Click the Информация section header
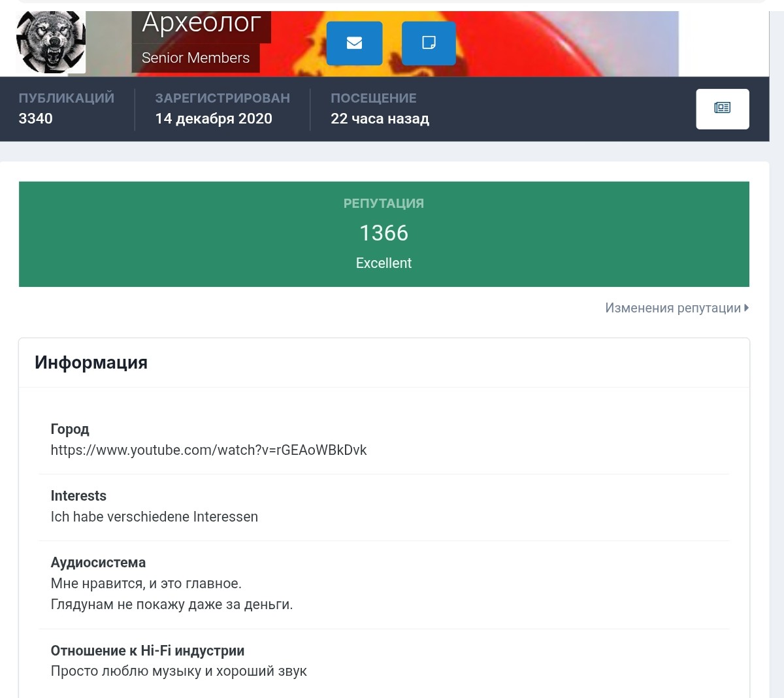The image size is (784, 698). [91, 363]
